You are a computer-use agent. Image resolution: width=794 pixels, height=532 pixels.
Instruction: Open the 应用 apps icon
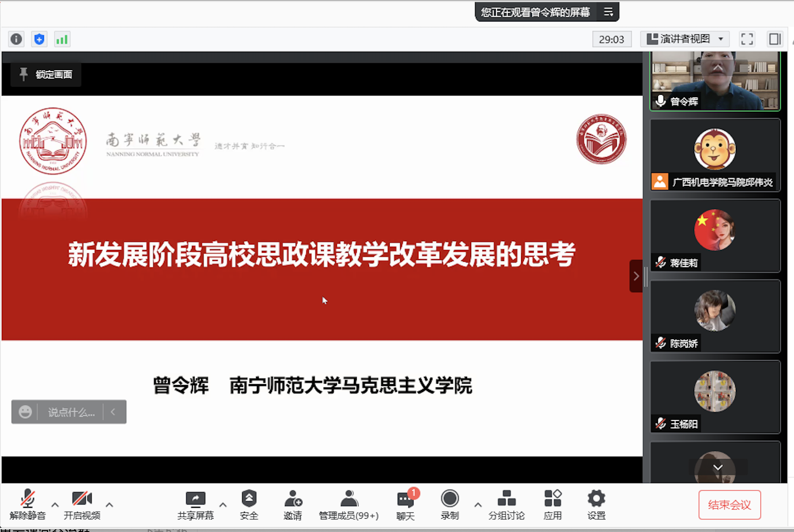pyautogui.click(x=553, y=504)
